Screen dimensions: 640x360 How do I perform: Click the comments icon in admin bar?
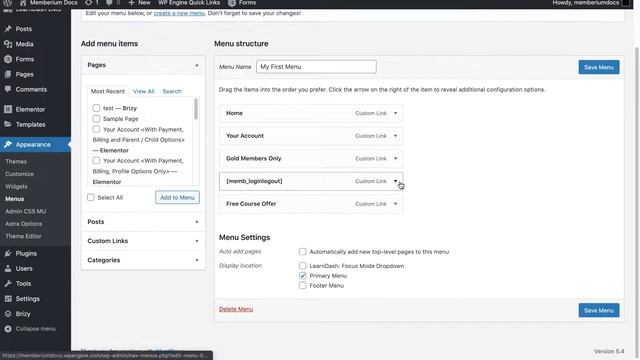tap(109, 3)
